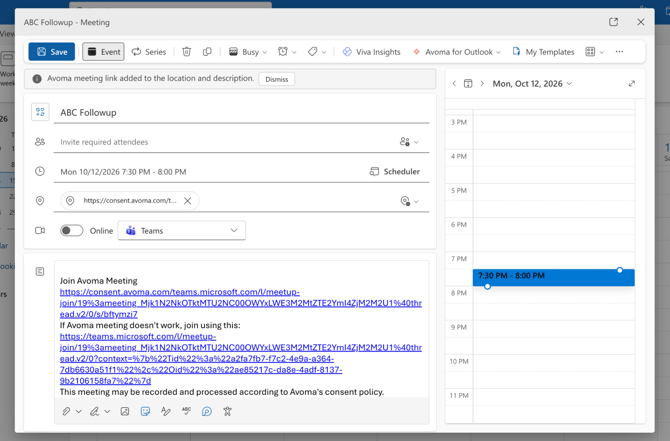Attach a file with paperclip icon
This screenshot has height=441, width=670.
[x=66, y=412]
